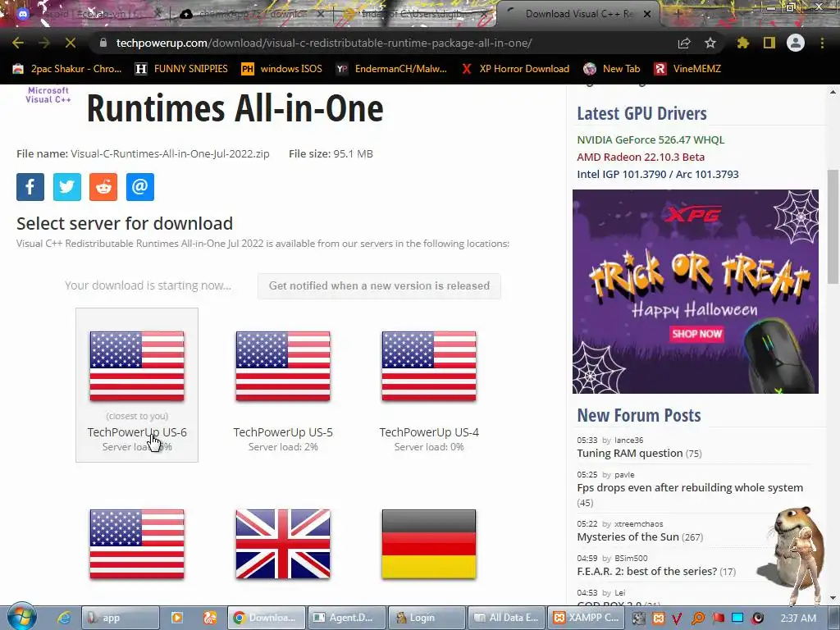Switch to app taskbar window
The image size is (840, 630).
[x=121, y=618]
